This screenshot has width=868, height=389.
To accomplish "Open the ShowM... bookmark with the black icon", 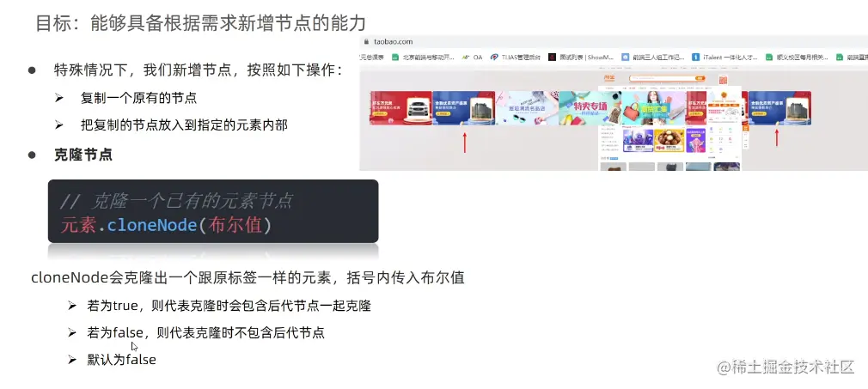I will click(x=581, y=57).
